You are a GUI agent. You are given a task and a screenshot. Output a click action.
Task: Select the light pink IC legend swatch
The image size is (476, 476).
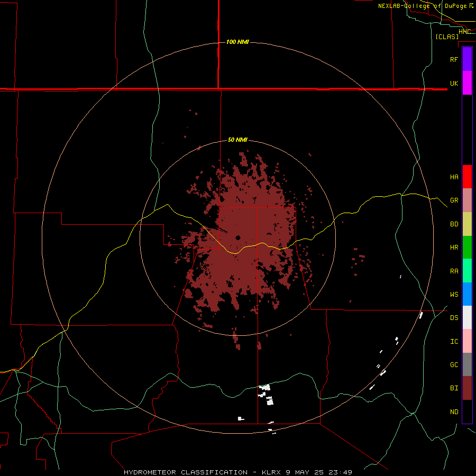point(467,341)
